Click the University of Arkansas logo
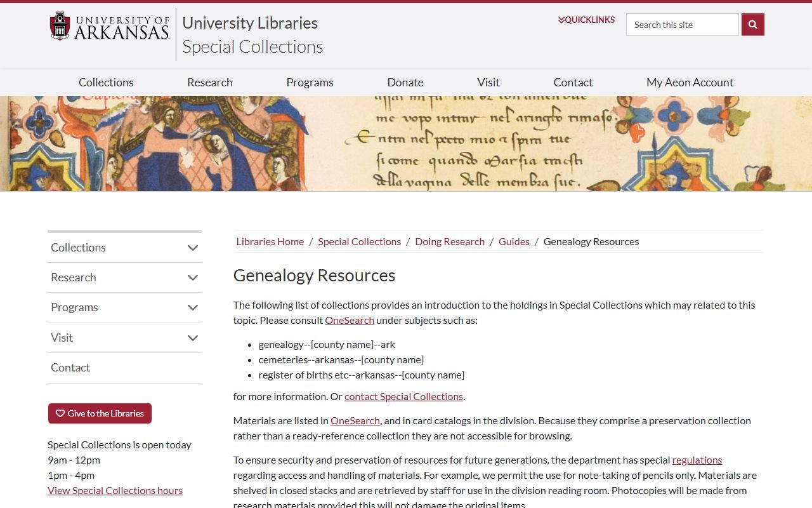812x508 pixels. tap(110, 27)
